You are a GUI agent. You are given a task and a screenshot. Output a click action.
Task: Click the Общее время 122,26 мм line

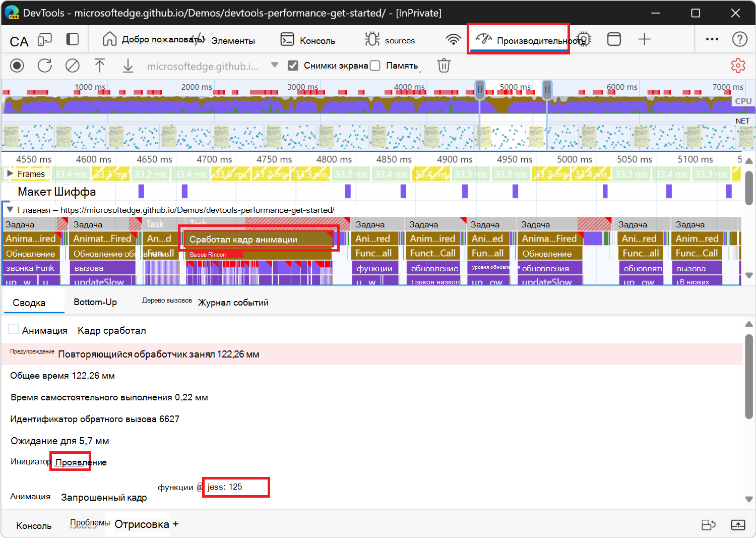tap(62, 376)
